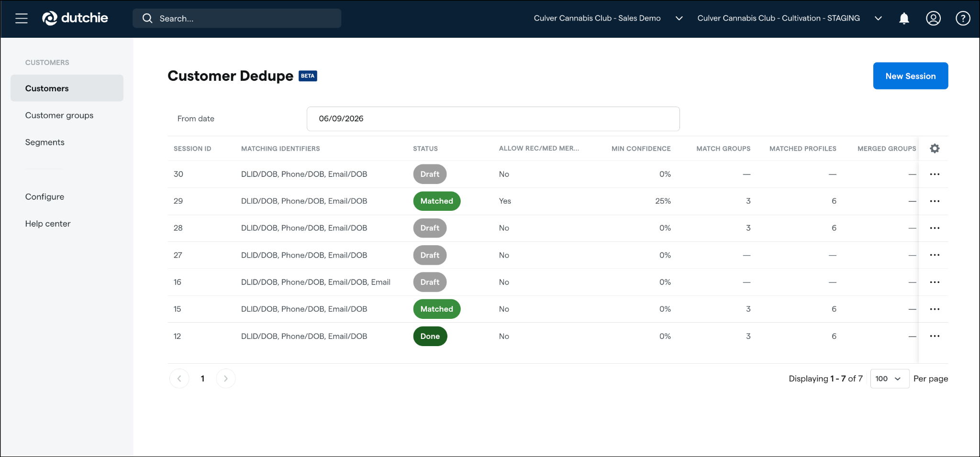Open Customer groups in sidebar
The image size is (980, 457).
pyautogui.click(x=59, y=115)
